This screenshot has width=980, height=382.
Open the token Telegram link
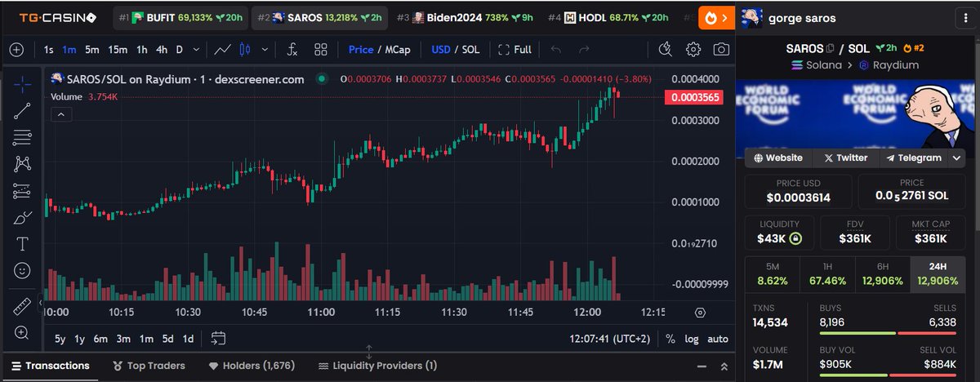coord(914,158)
